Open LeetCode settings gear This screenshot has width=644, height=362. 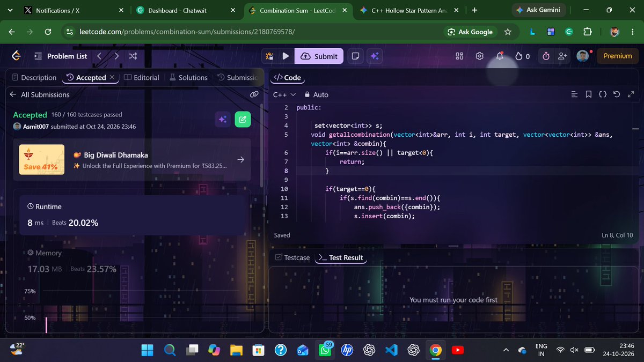click(x=480, y=56)
